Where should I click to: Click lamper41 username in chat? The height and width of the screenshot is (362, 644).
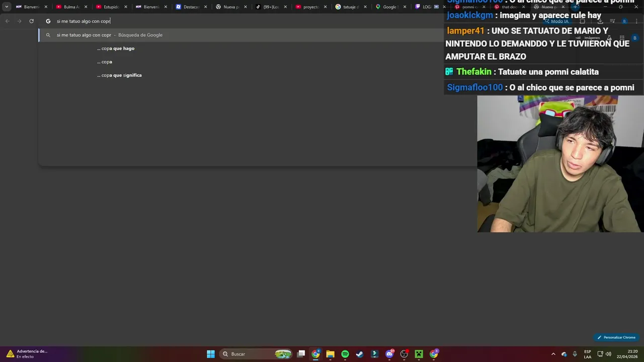pos(465,31)
